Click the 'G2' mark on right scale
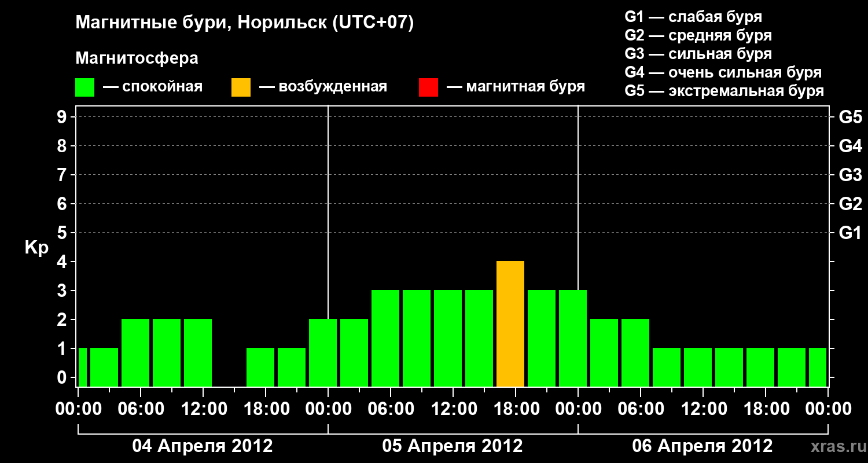This screenshot has height=463, width=868. click(850, 204)
